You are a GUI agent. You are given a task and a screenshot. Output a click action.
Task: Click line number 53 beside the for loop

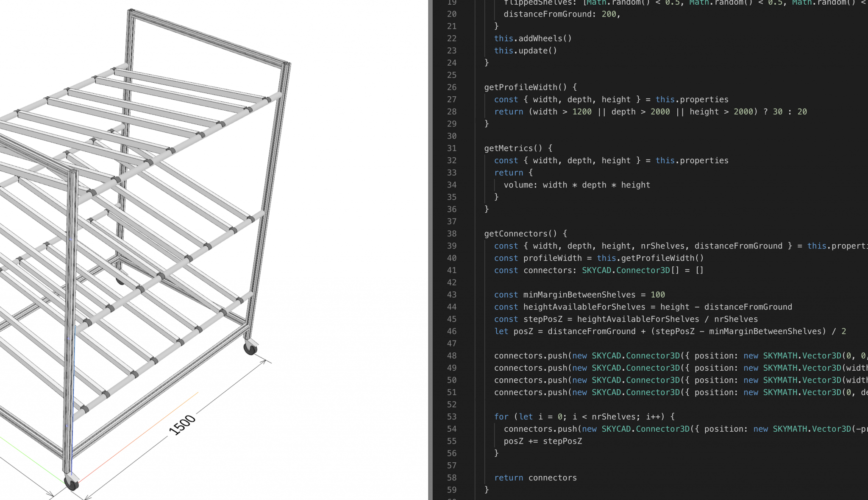[x=451, y=416]
